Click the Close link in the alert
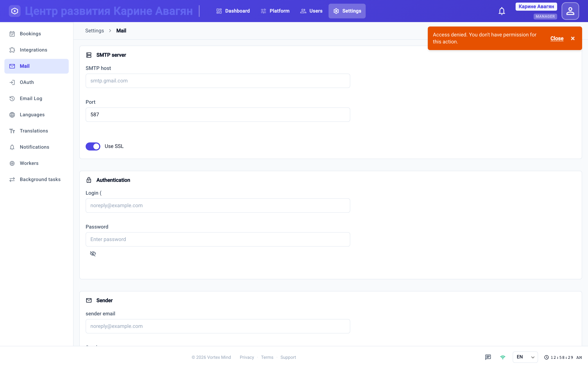 [557, 38]
